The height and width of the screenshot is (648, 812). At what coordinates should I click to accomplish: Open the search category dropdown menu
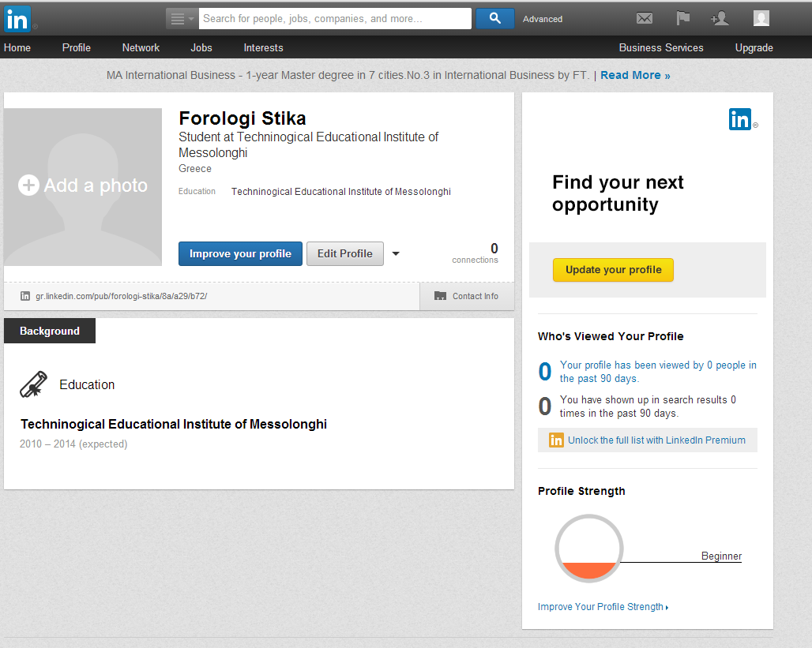[182, 19]
